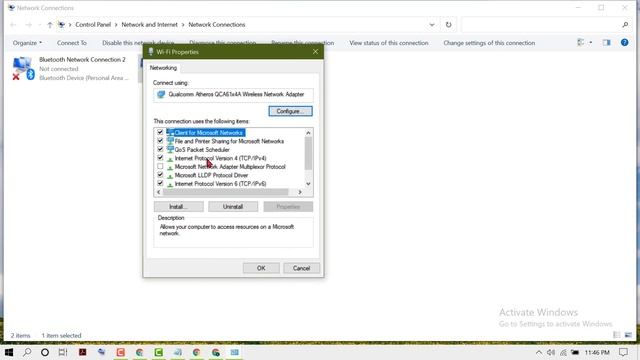Go forward in Network Connections window
Screen dimensions: 640x360
(28, 25)
